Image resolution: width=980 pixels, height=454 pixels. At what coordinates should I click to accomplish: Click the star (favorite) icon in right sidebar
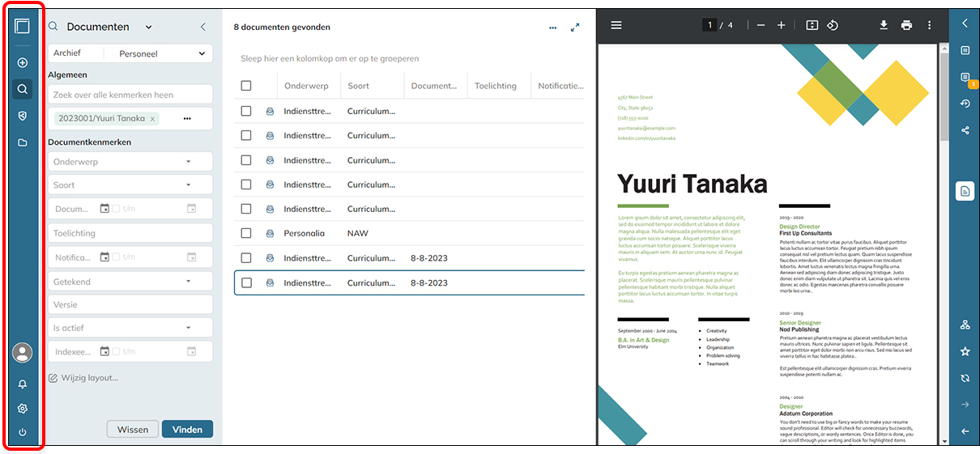click(965, 352)
